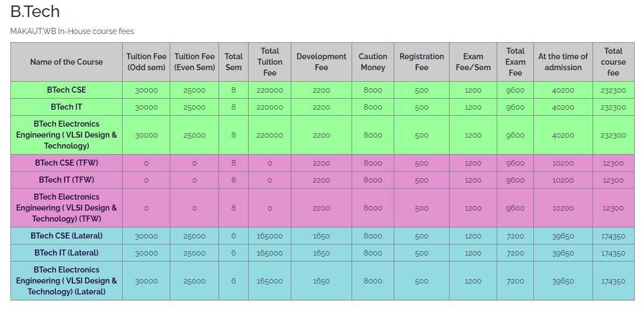
Task: Click the B.Tech page heading
Action: [35, 12]
